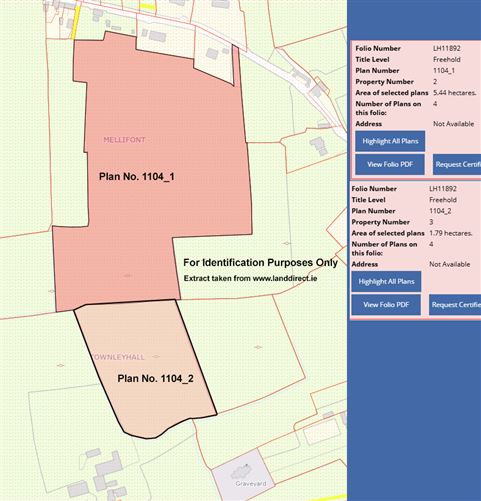This screenshot has height=501, width=481.
Task: Click the OWNLEYHALL townland label
Action: (x=120, y=357)
